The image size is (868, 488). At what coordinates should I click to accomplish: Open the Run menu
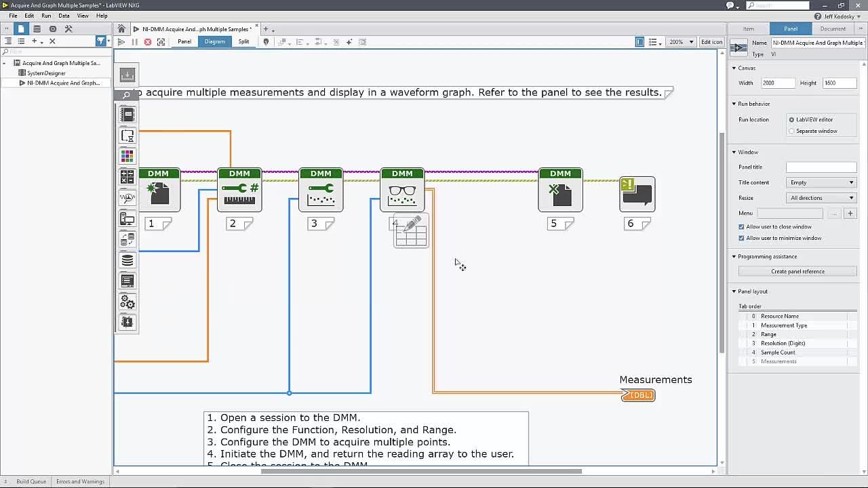point(46,16)
